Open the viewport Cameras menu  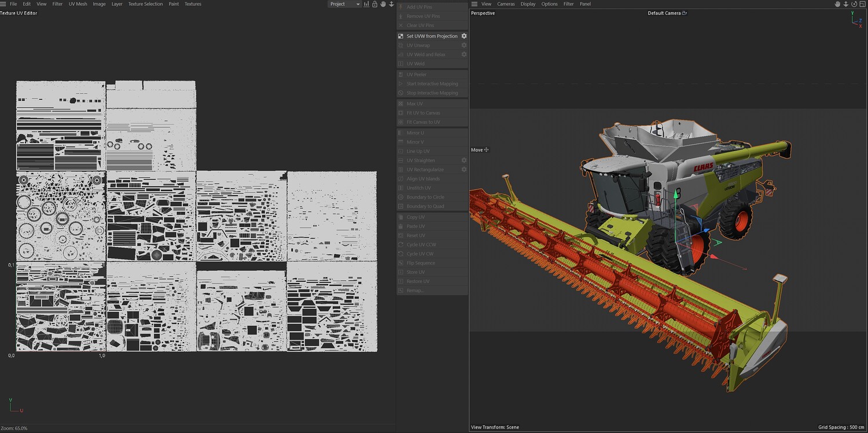pos(506,4)
